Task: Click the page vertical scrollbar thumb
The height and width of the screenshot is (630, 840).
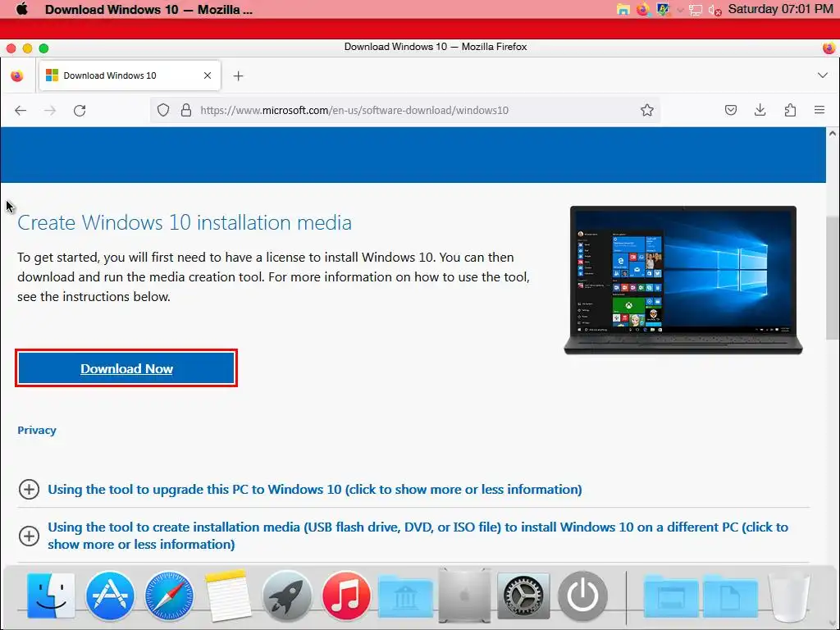Action: tap(832, 277)
